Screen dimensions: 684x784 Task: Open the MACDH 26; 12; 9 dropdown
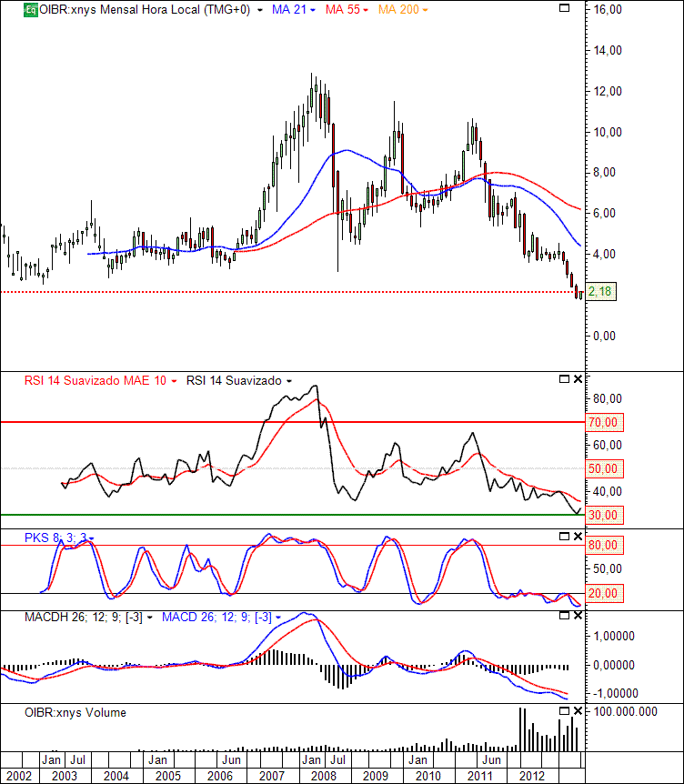149,618
